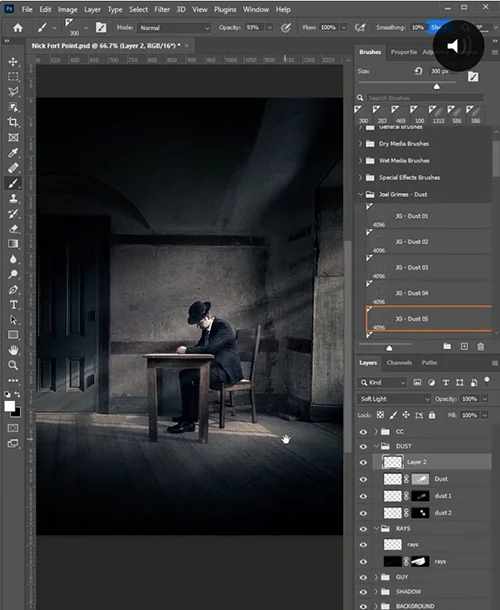Hide the Dust layer
This screenshot has height=610, width=500.
[363, 479]
